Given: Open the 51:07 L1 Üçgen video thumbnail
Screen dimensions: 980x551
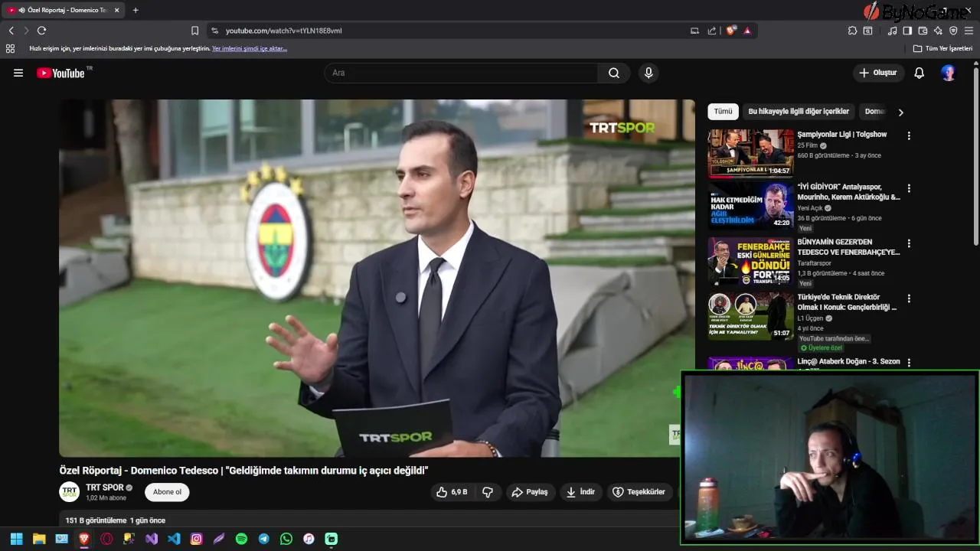Looking at the screenshot, I should 751,316.
